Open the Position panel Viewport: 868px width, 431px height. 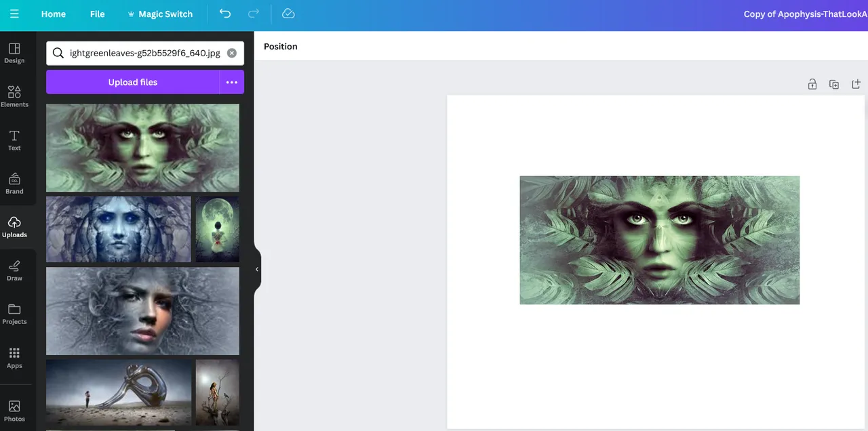[x=281, y=46]
